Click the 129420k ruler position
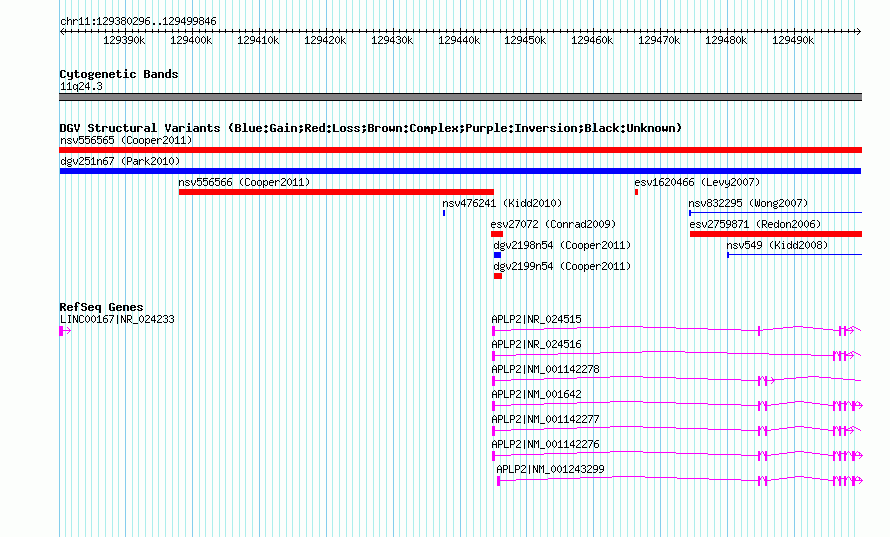Screen dimensions: 890x537 tap(325, 40)
